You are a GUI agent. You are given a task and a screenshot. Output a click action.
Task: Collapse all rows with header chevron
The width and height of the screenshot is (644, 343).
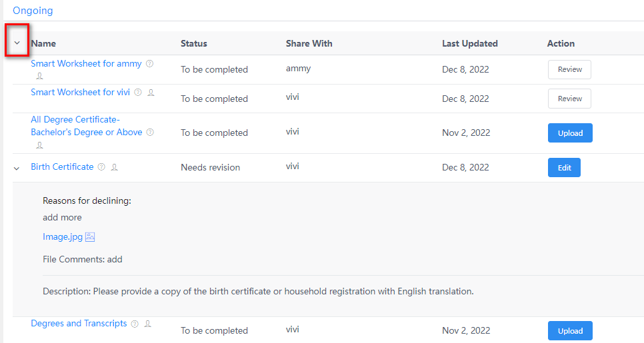point(17,43)
